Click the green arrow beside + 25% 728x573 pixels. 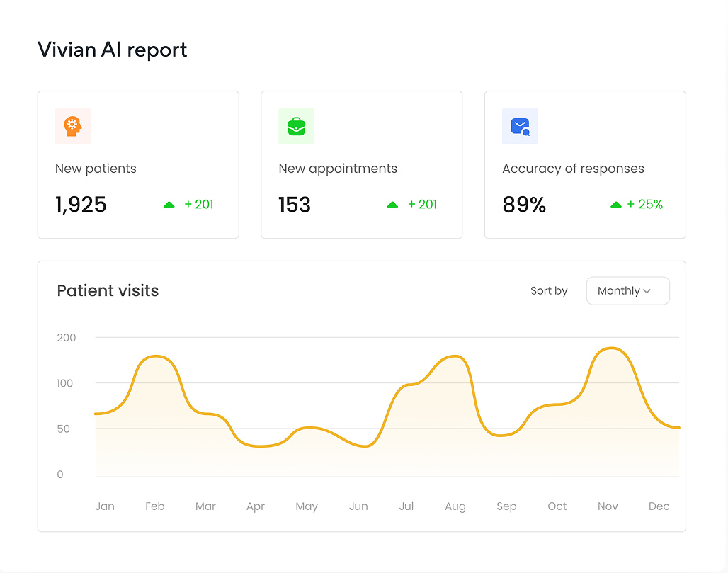(615, 204)
